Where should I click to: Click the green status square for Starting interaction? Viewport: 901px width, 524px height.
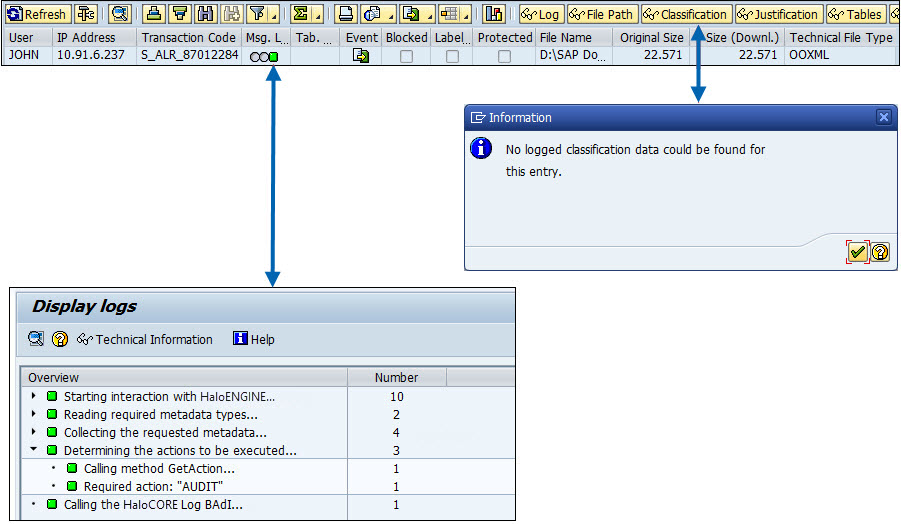pos(52,396)
